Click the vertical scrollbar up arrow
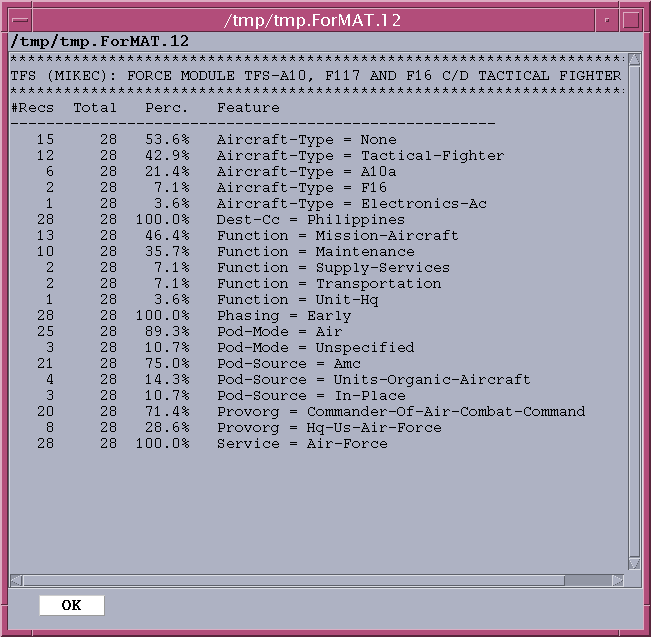Screen dimensions: 651x637 (633, 59)
